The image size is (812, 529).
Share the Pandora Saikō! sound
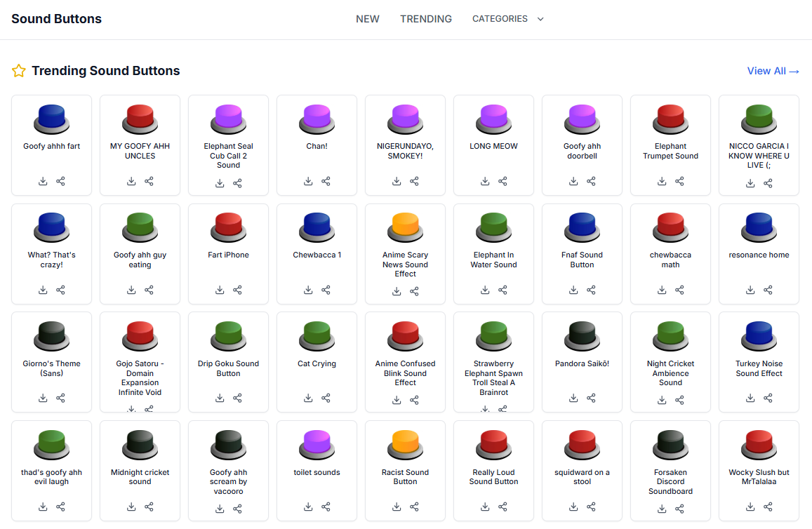(591, 398)
